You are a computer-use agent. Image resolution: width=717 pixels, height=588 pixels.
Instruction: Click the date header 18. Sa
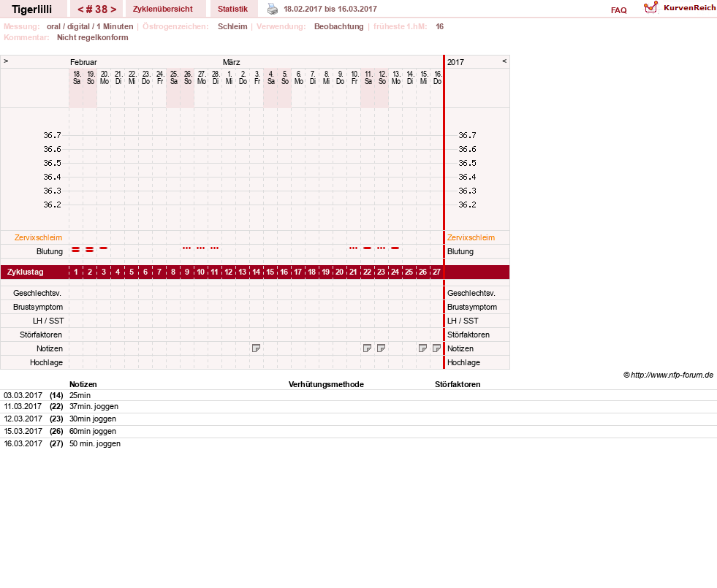[x=77, y=77]
